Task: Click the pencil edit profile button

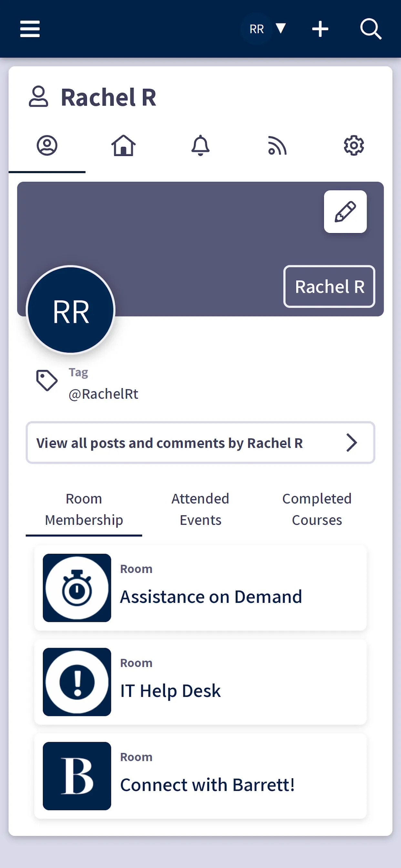Action: 345,212
